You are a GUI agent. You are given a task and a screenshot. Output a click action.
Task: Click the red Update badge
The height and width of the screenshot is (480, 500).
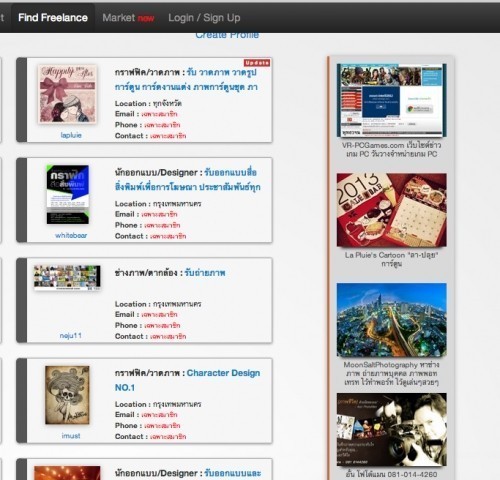tap(257, 63)
